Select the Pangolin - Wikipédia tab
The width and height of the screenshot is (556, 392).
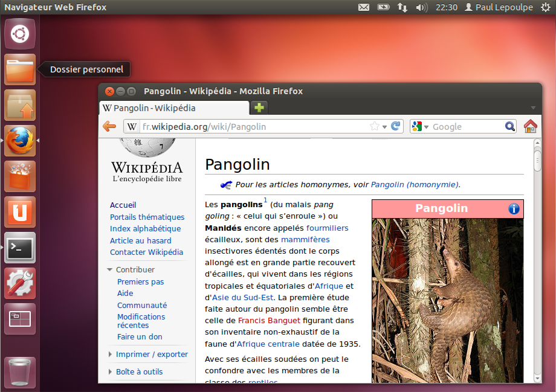coord(175,108)
